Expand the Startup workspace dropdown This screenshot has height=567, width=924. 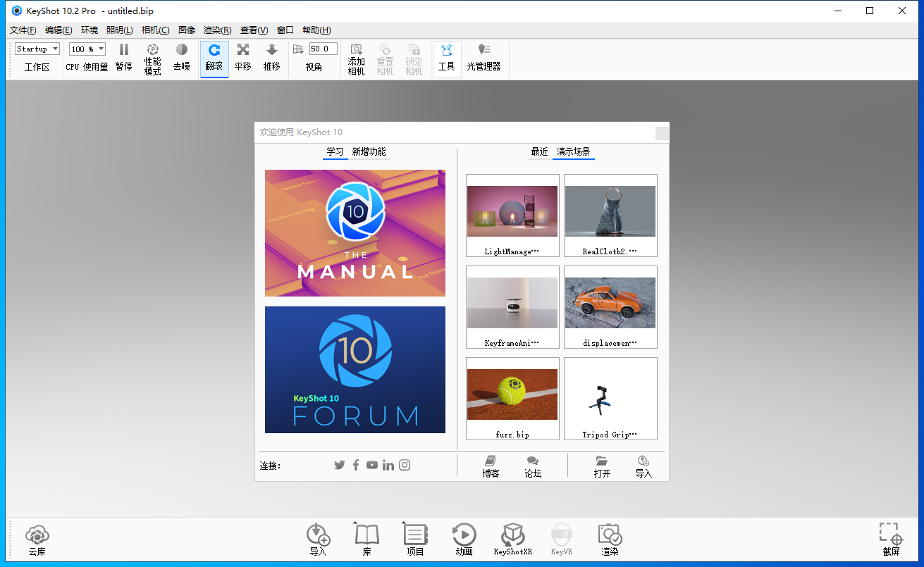coord(37,49)
